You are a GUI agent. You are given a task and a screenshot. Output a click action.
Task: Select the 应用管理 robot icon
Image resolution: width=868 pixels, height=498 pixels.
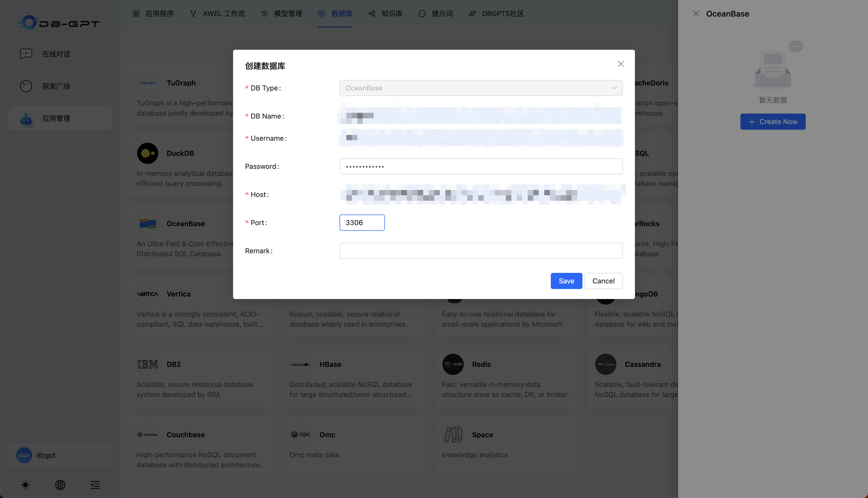click(x=26, y=118)
